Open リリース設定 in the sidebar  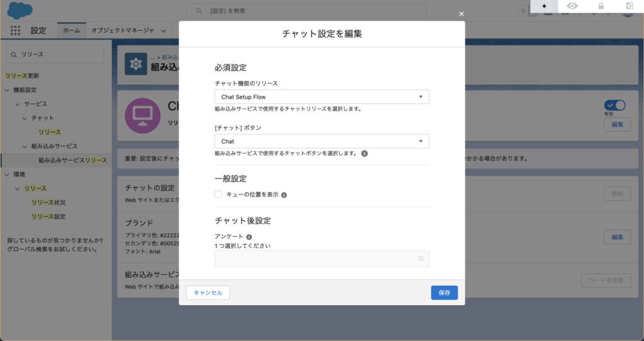click(x=48, y=217)
